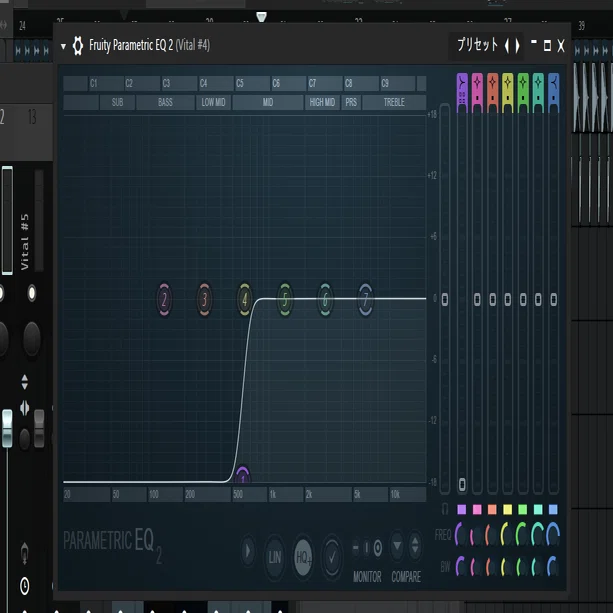Image resolution: width=613 pixels, height=613 pixels.
Task: Click the COMPARE up-down swap button
Action: click(415, 546)
